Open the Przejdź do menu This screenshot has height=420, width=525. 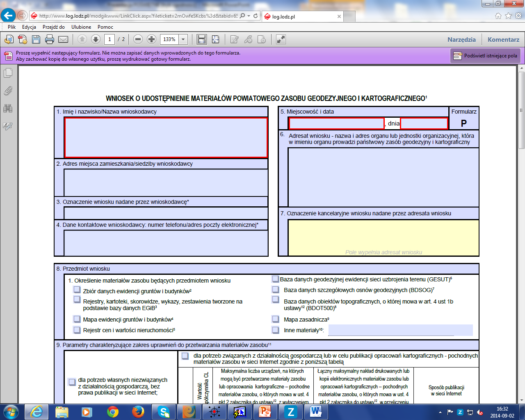pos(54,27)
